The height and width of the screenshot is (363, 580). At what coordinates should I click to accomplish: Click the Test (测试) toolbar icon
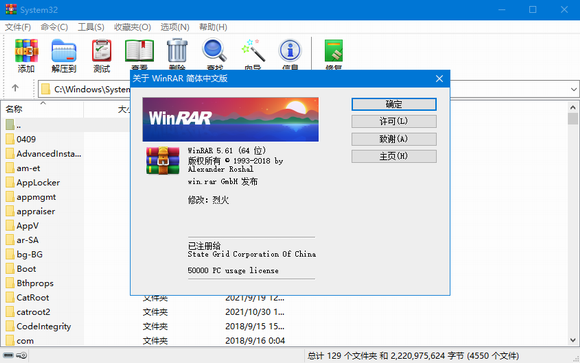pyautogui.click(x=102, y=51)
